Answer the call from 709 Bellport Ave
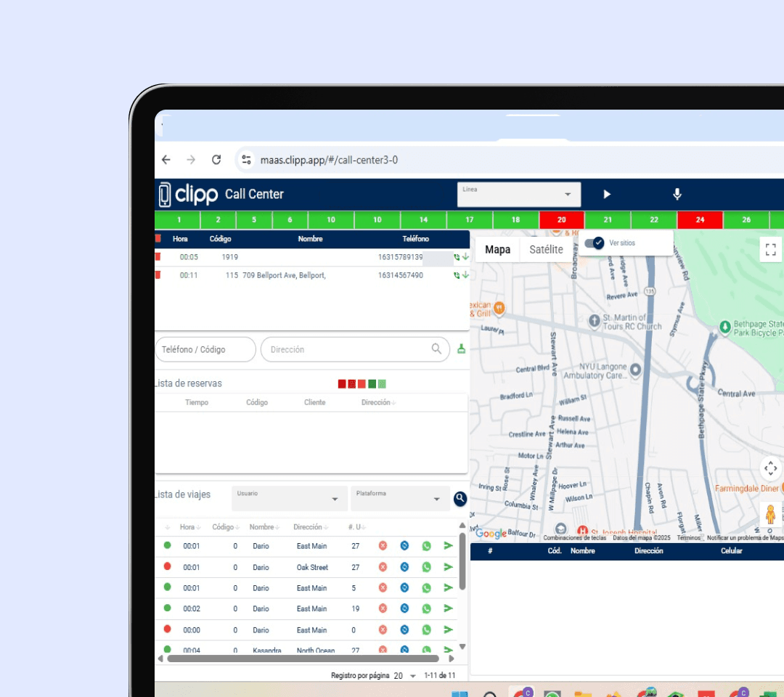The height and width of the screenshot is (697, 784). coord(457,275)
